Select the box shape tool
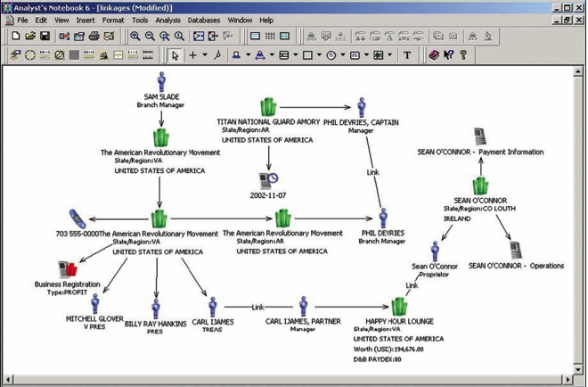 [x=307, y=55]
